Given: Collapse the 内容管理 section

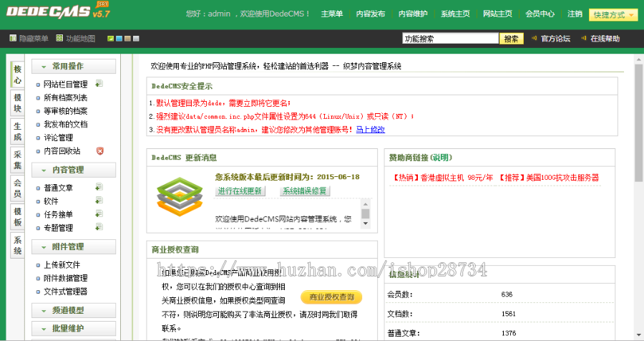Looking at the screenshot, I should pyautogui.click(x=74, y=170).
